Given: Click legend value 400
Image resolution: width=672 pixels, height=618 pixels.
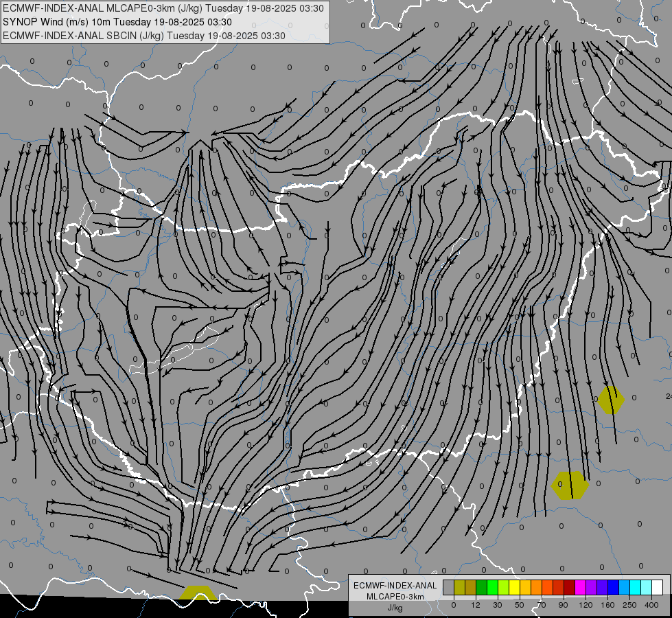Looking at the screenshot, I should (651, 605).
